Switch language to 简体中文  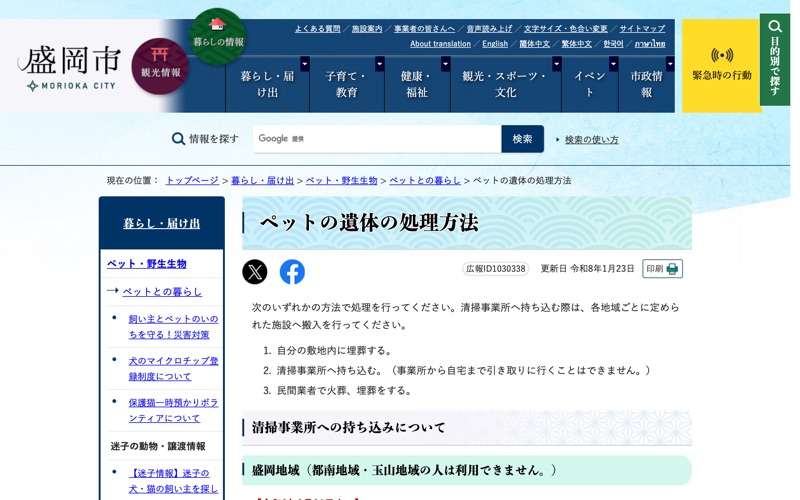[535, 44]
